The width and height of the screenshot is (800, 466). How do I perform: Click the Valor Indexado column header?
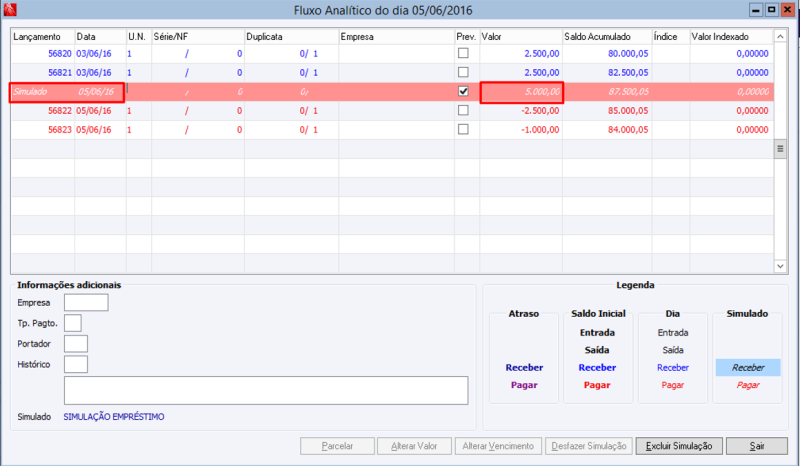[x=731, y=37]
